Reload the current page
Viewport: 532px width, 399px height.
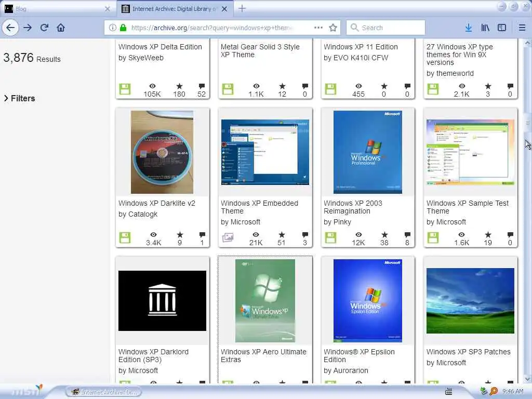44,28
